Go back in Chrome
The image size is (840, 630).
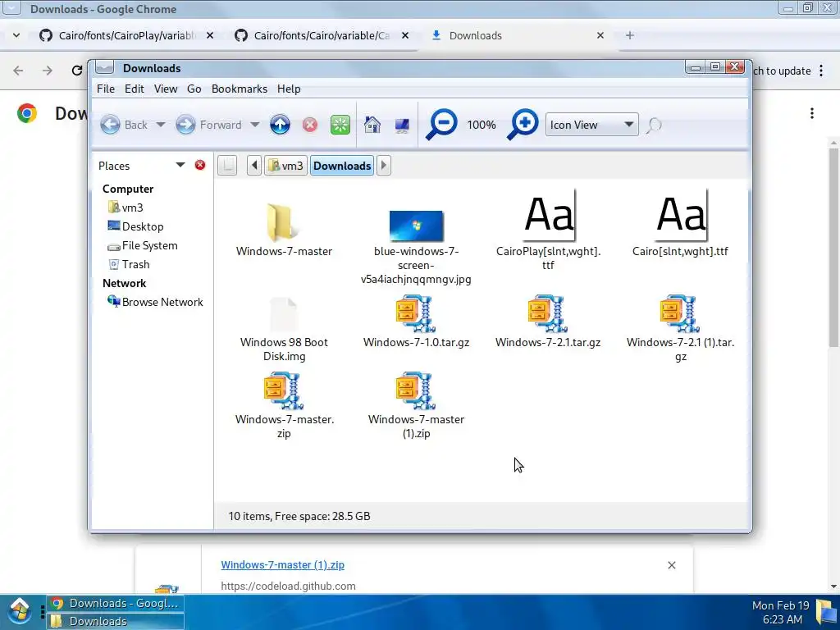(x=18, y=71)
